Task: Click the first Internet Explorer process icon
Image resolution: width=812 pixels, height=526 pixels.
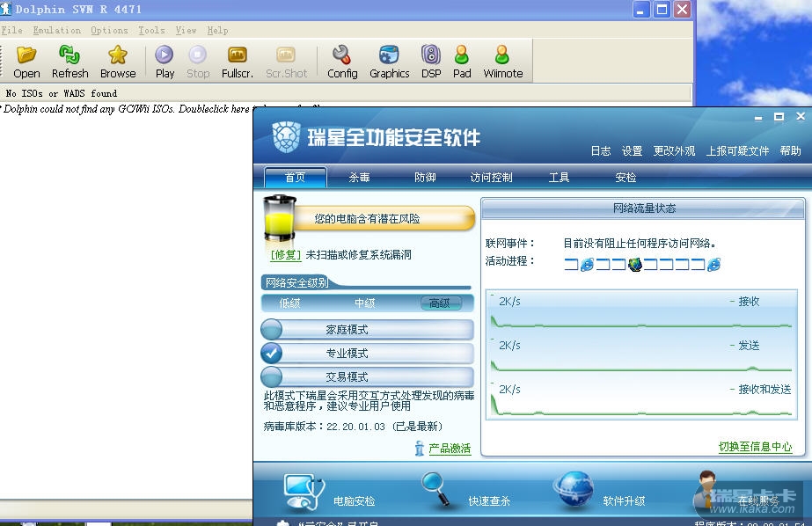Action: [588, 265]
